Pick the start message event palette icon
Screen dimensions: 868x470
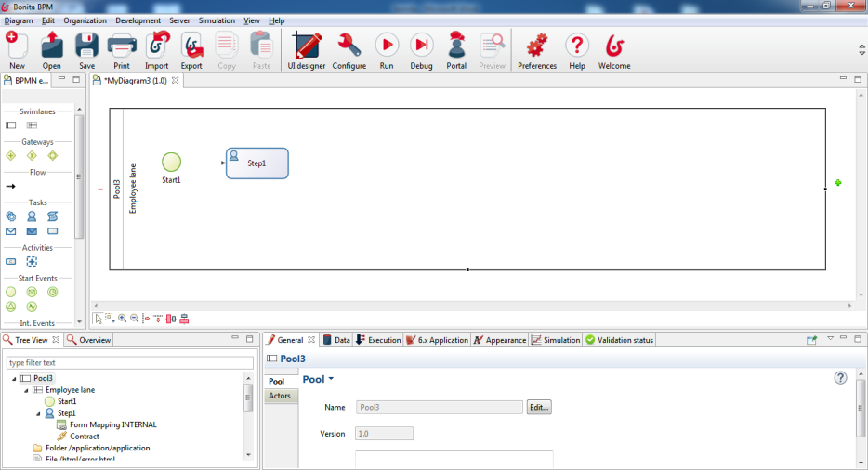point(32,292)
